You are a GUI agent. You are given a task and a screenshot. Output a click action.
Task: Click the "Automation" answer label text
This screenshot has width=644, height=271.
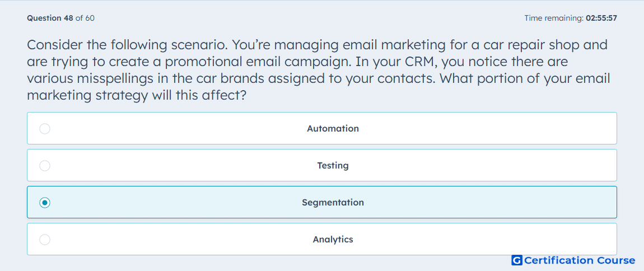click(x=333, y=129)
